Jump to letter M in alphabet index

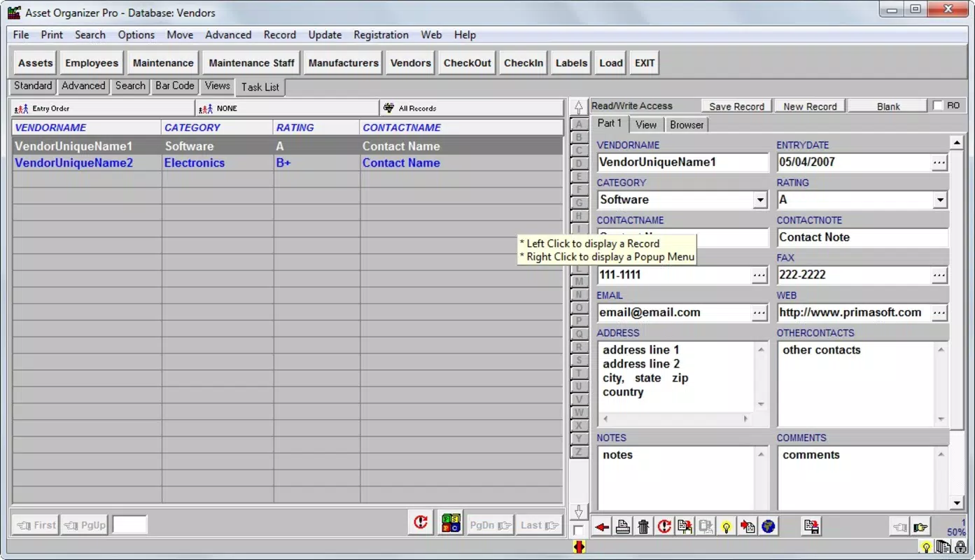point(579,281)
